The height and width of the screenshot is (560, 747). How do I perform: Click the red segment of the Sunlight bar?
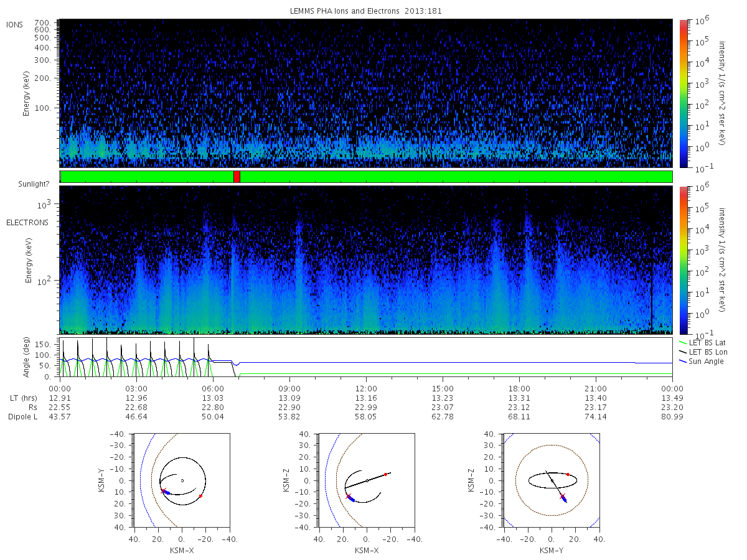[x=237, y=177]
